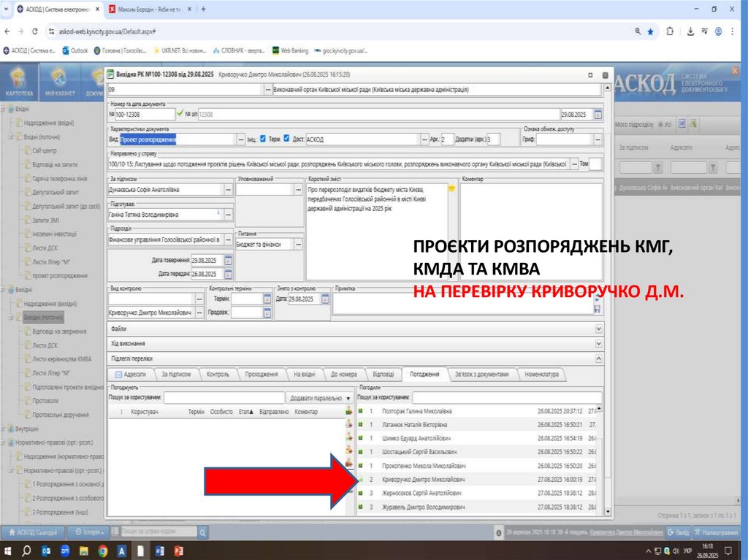Open calendar picker next to document date 29.08.2025
748x560 pixels.
[598, 115]
